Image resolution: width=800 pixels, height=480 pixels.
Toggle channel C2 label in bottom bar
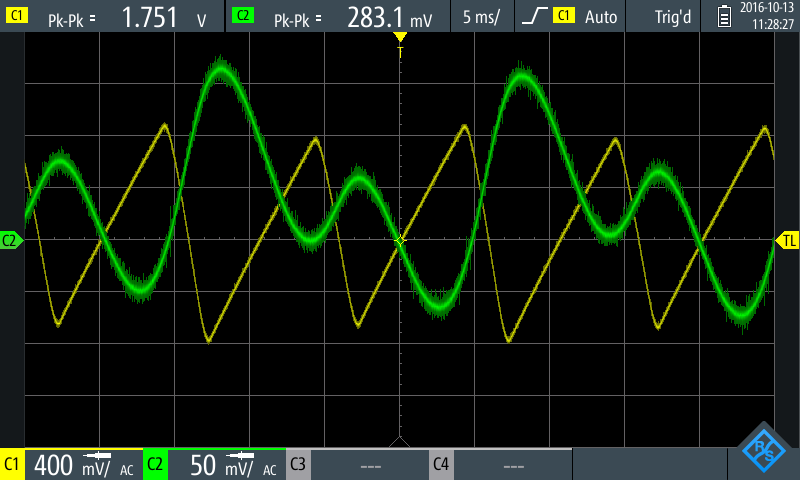click(155, 466)
